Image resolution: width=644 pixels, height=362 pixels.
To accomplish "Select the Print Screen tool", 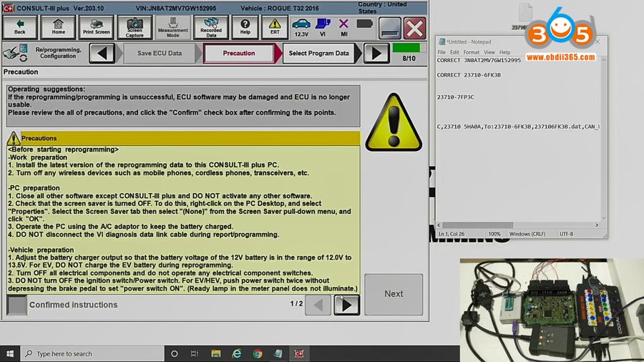I will click(x=96, y=27).
